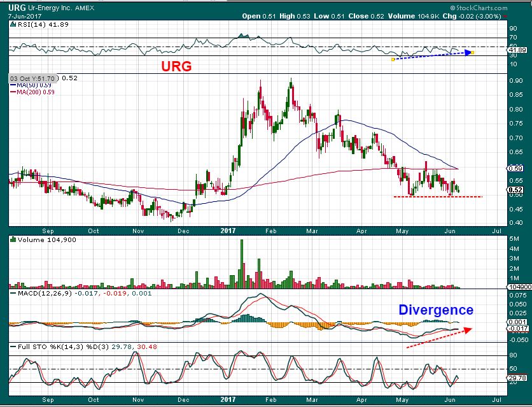The image size is (532, 407).
Task: Select the Volume 104.9K header value
Action: (x=414, y=16)
